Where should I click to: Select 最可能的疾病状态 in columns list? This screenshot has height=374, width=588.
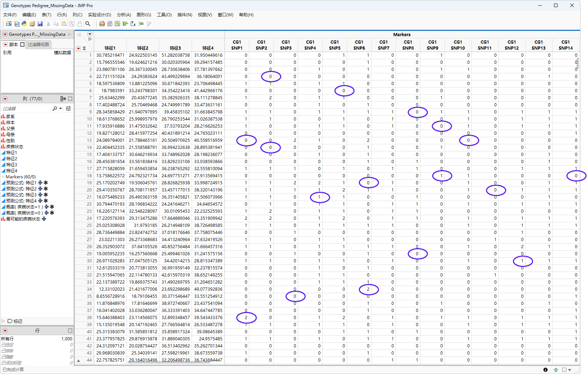pos(23,219)
